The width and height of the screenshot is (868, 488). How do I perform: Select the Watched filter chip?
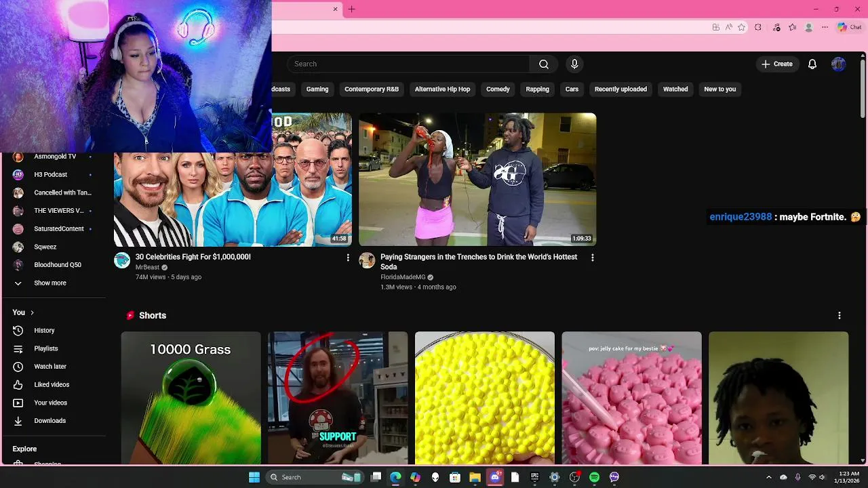(675, 89)
